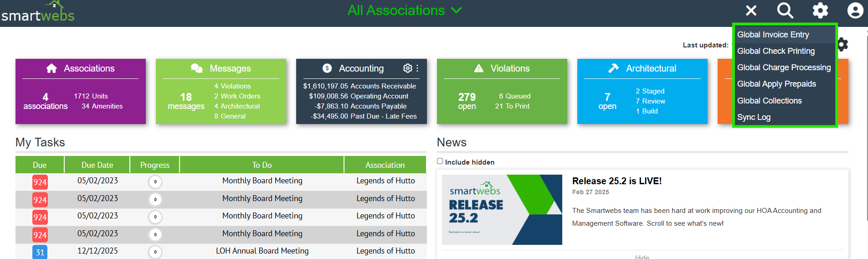Click the search magnifier icon in header
Image resolution: width=868 pixels, height=259 pixels.
[x=785, y=10]
